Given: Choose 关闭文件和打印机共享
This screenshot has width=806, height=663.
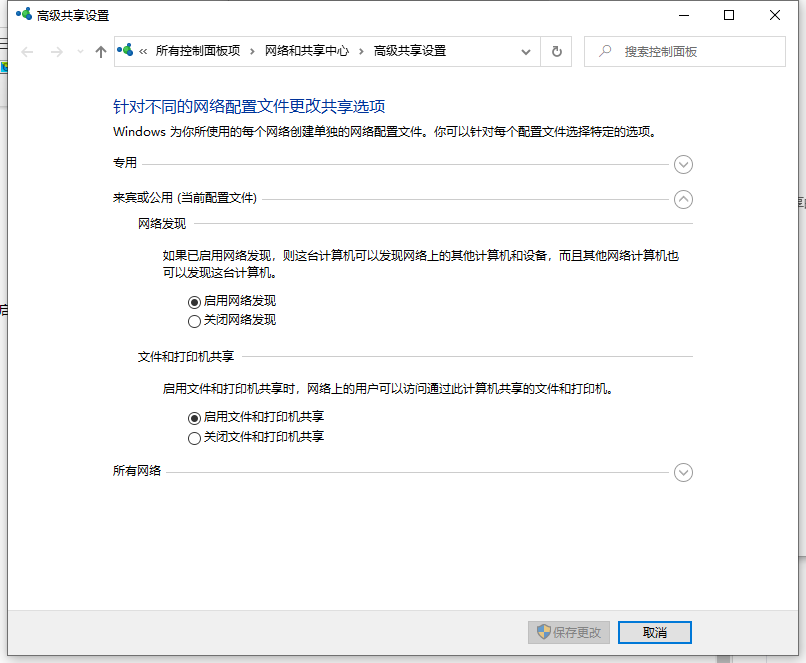Looking at the screenshot, I should pyautogui.click(x=194, y=438).
